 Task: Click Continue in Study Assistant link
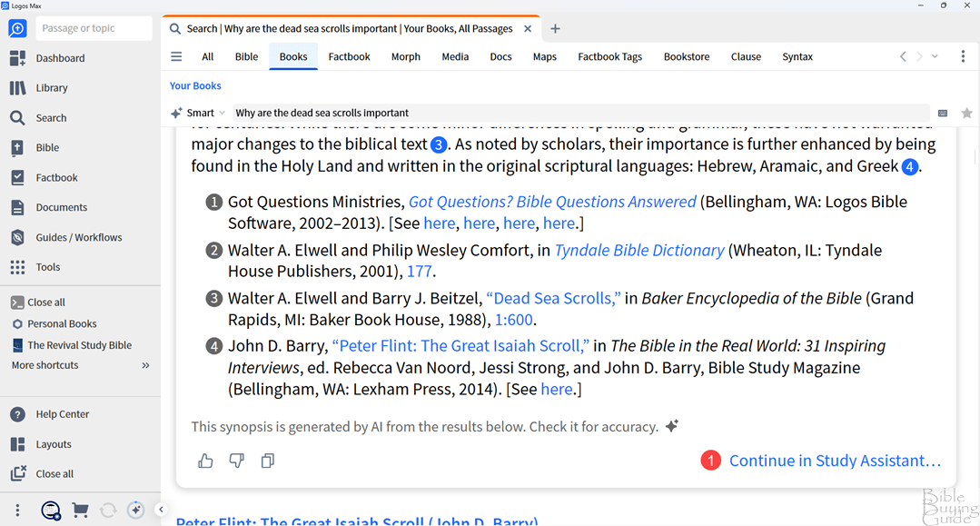(834, 461)
